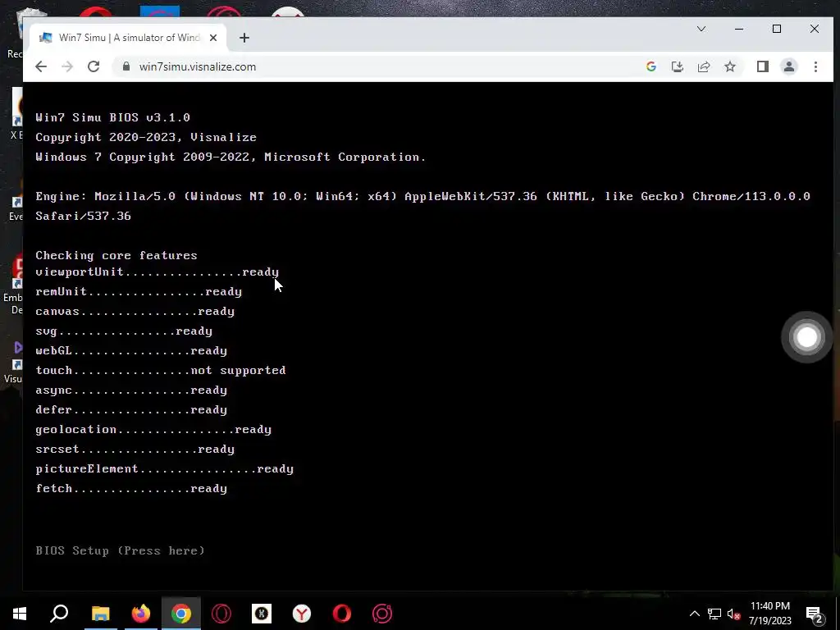Open the Windows Start menu

tap(20, 614)
